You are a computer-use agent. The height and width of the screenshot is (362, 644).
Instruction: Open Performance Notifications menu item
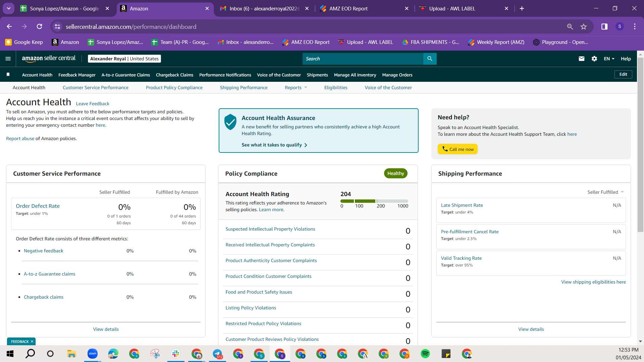pyautogui.click(x=225, y=75)
